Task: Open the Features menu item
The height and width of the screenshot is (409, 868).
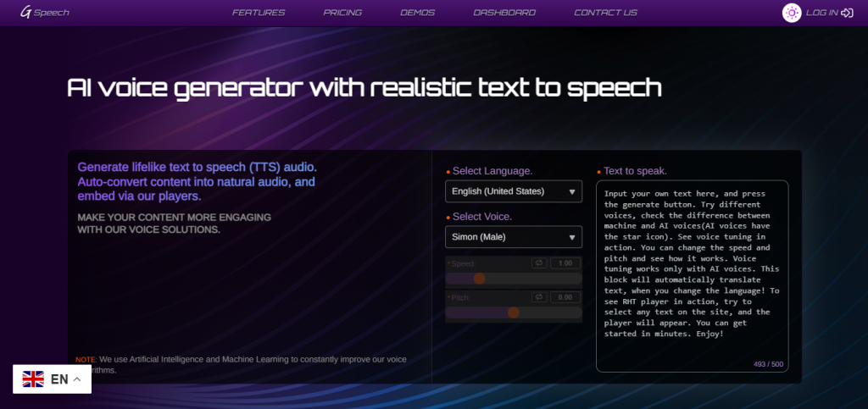Action: tap(259, 13)
